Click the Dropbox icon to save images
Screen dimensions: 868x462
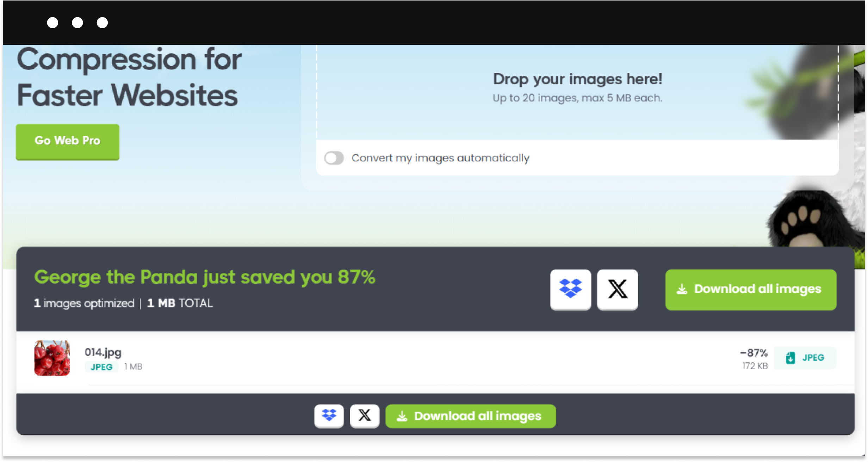pyautogui.click(x=571, y=289)
